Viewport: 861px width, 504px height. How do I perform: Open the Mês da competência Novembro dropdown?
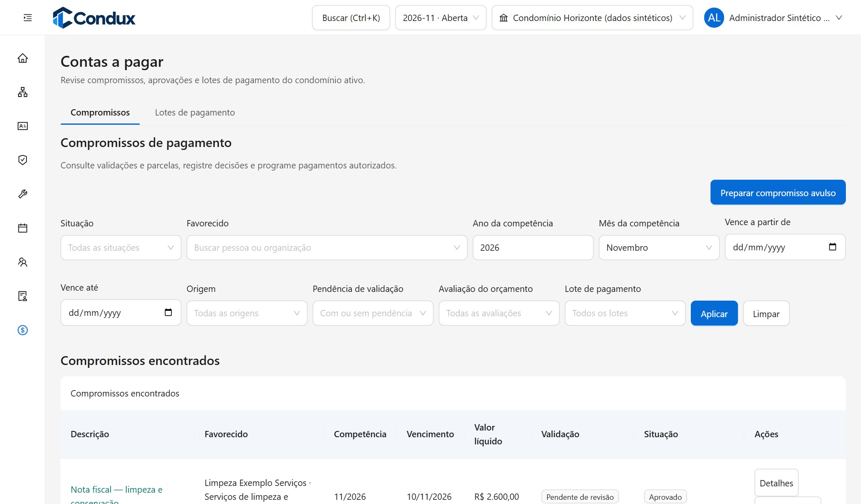[x=659, y=248]
